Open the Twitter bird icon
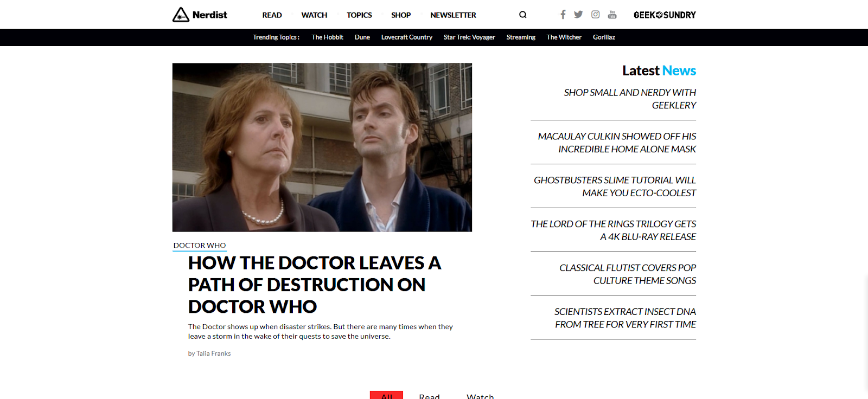This screenshot has height=399, width=868. coord(578,15)
